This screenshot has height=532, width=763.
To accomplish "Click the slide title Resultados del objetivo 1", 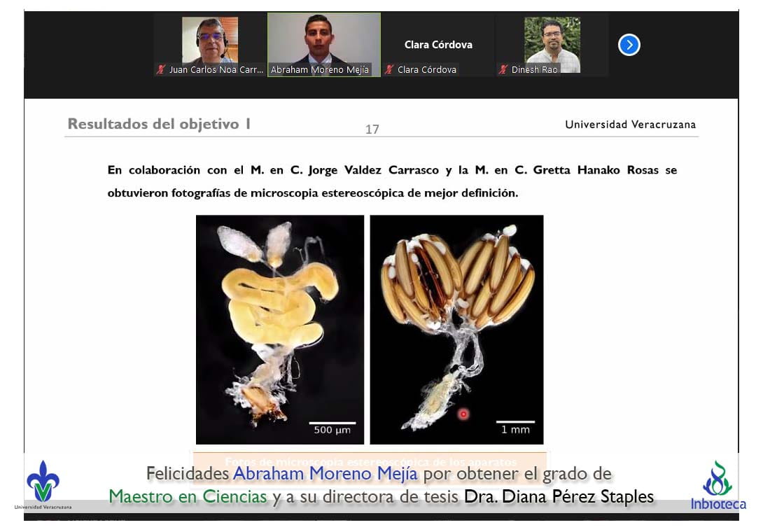I will click(159, 125).
